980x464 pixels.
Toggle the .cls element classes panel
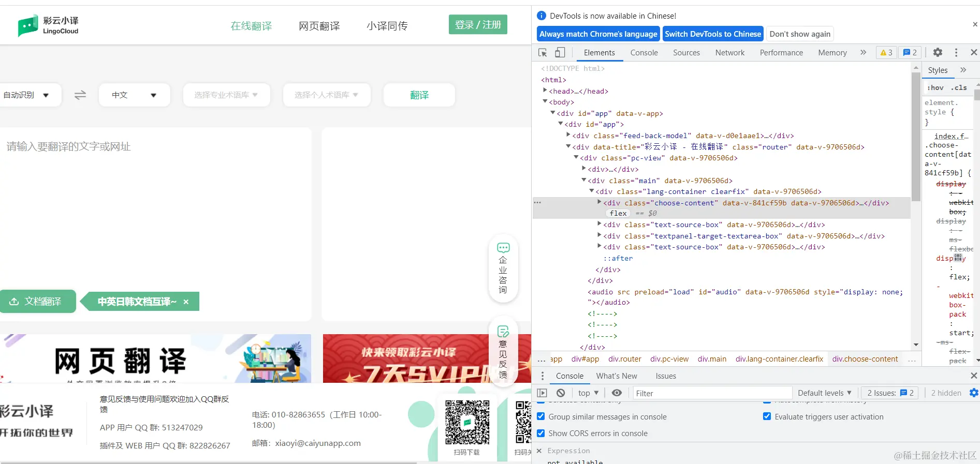click(x=959, y=88)
